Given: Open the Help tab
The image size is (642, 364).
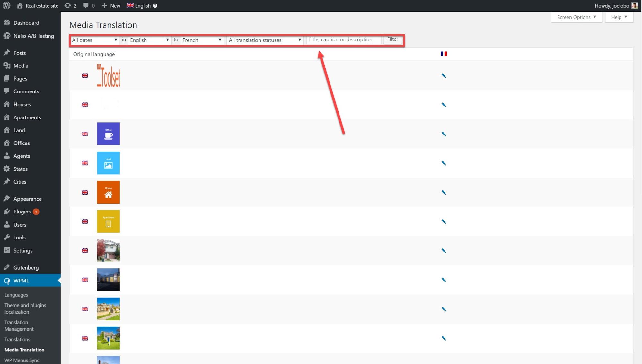Looking at the screenshot, I should 619,17.
